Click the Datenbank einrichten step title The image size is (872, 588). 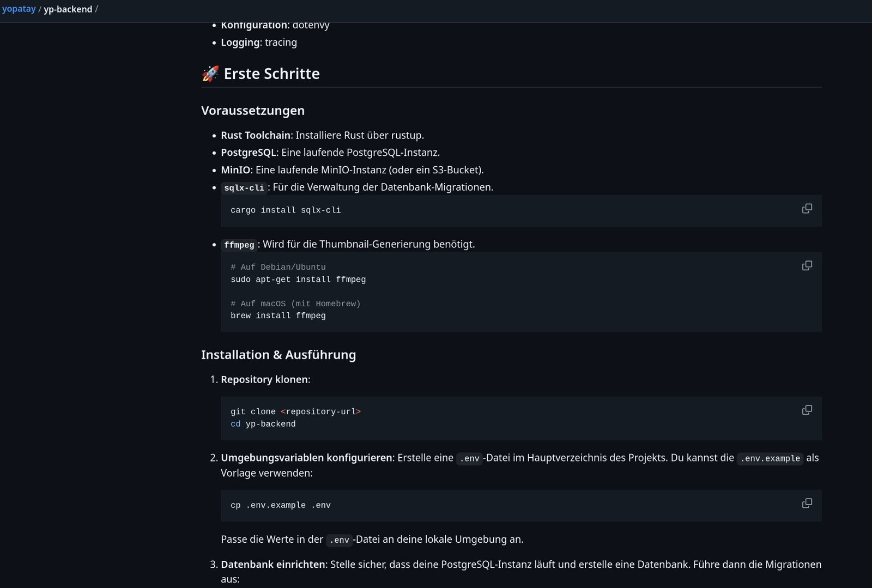[273, 565]
